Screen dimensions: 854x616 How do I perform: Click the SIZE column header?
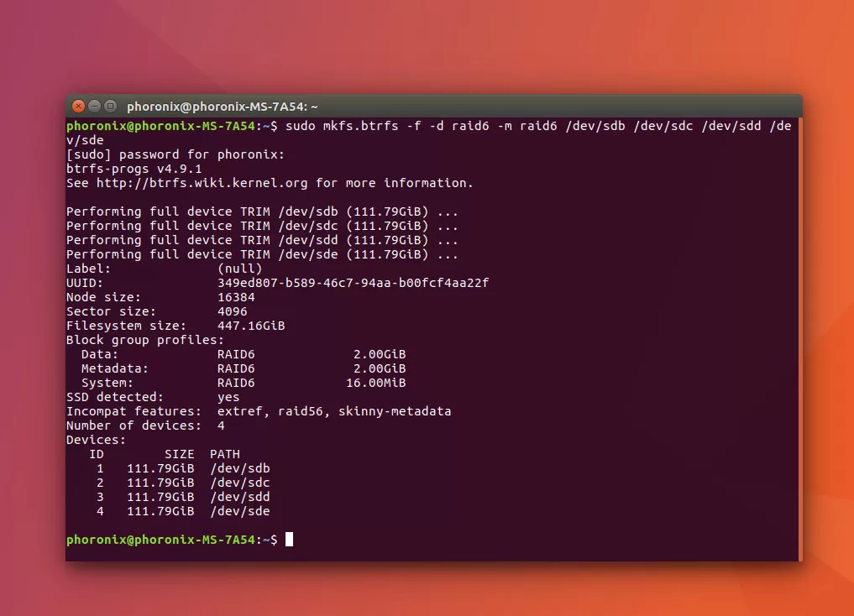point(179,454)
